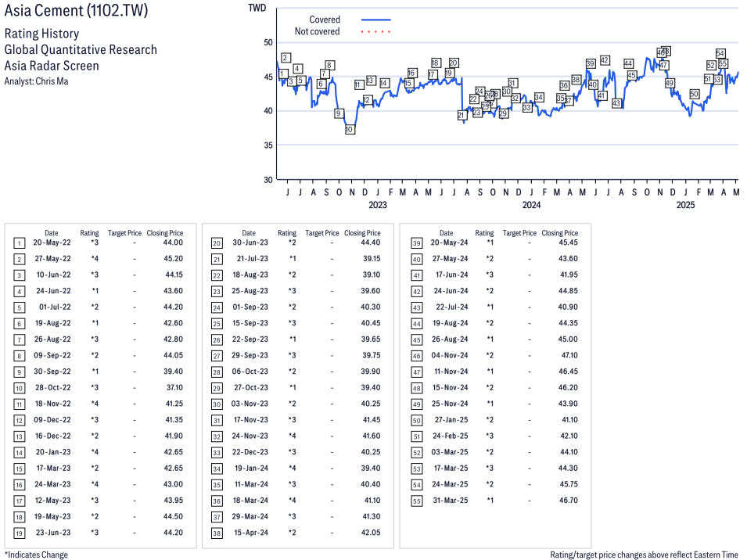Viewport: 747px width, 560px height.
Task: Select chart marker 13 on the chart
Action: [371, 81]
